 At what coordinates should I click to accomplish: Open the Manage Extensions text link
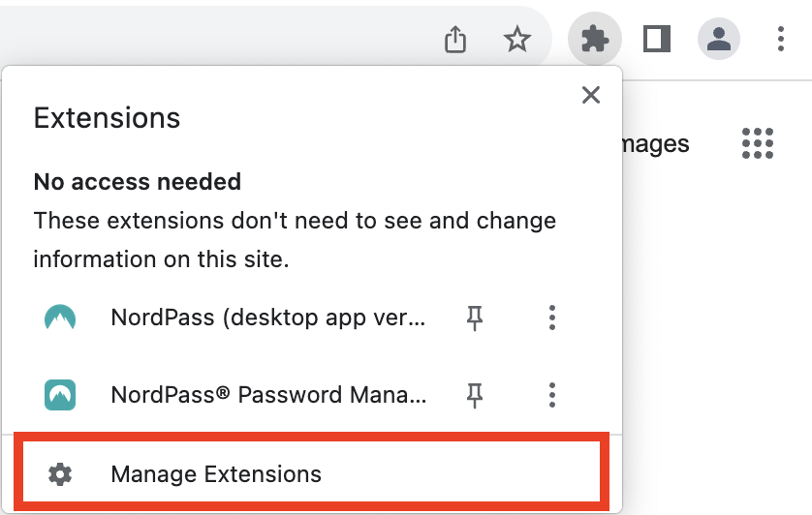coord(216,474)
